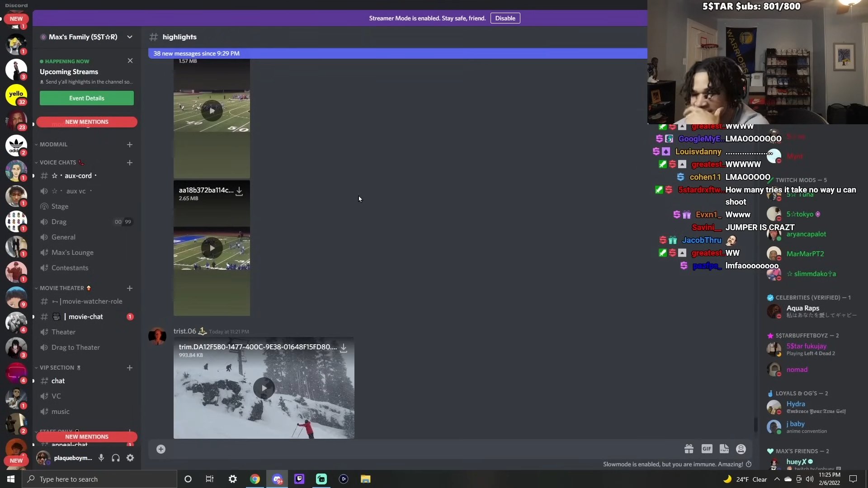Screen dimensions: 868x488
Task: Open the movie-watcher-role channel
Action: tap(87, 301)
